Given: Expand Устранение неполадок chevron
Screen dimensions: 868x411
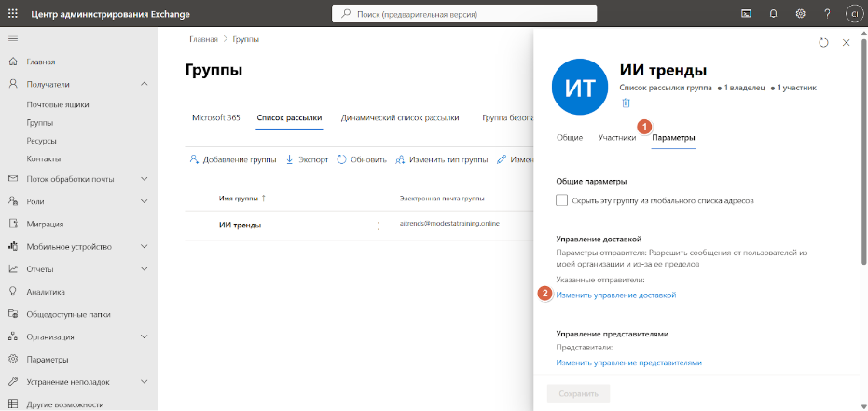Looking at the screenshot, I should click(x=145, y=382).
